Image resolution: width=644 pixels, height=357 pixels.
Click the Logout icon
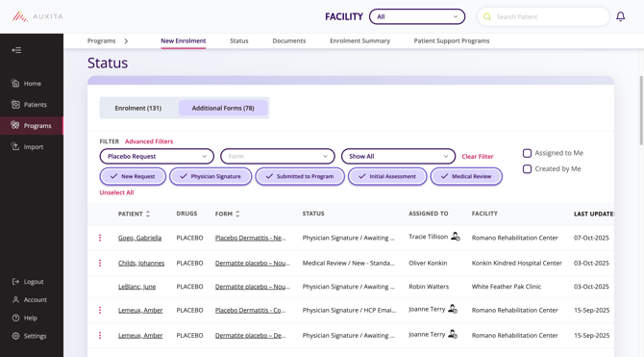(x=15, y=282)
